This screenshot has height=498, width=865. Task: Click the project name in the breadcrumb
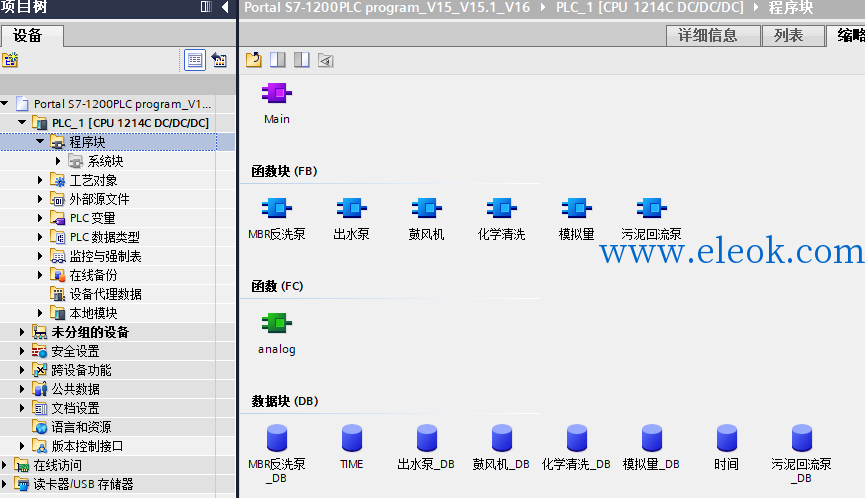coord(387,7)
